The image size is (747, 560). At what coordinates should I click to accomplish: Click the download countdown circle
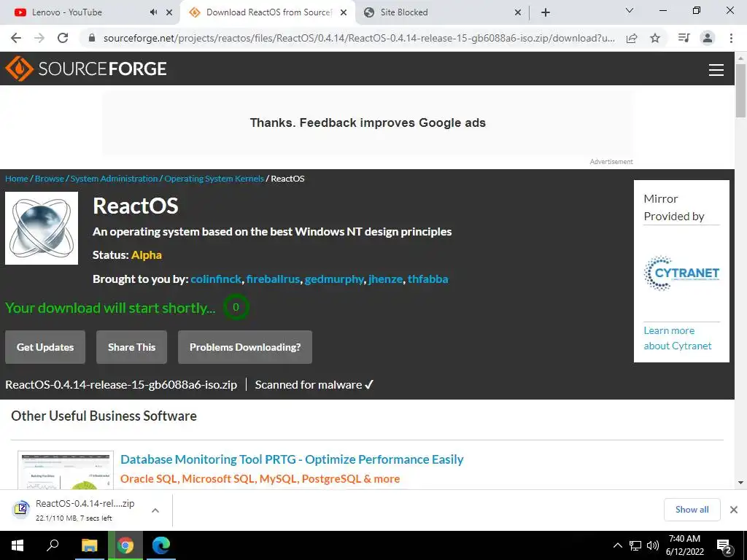236,307
